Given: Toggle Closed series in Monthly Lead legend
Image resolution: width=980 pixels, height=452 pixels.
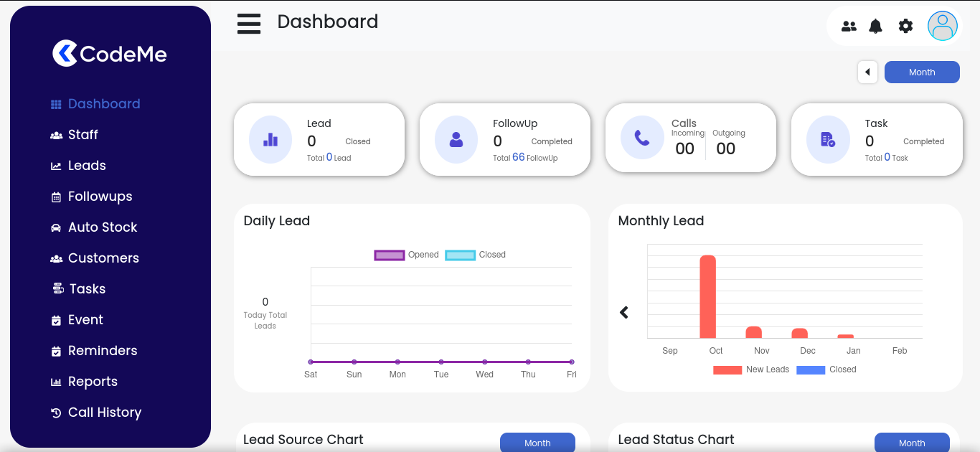Looking at the screenshot, I should pos(826,369).
